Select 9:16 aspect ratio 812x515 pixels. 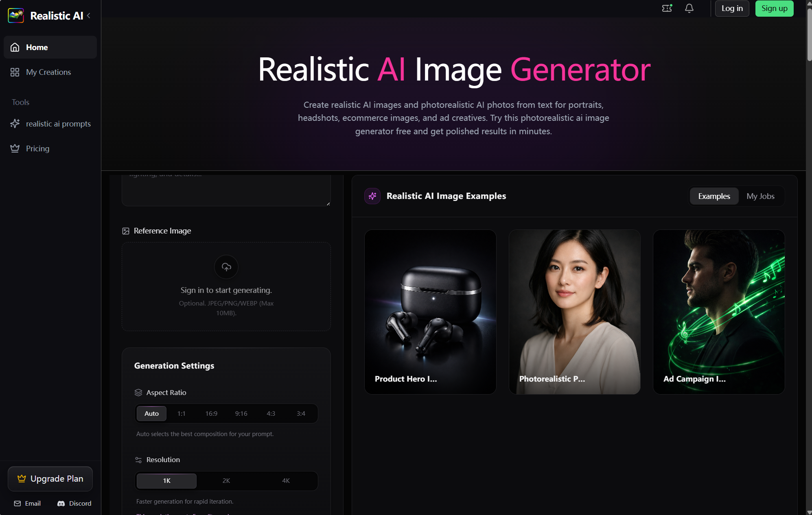coord(241,414)
